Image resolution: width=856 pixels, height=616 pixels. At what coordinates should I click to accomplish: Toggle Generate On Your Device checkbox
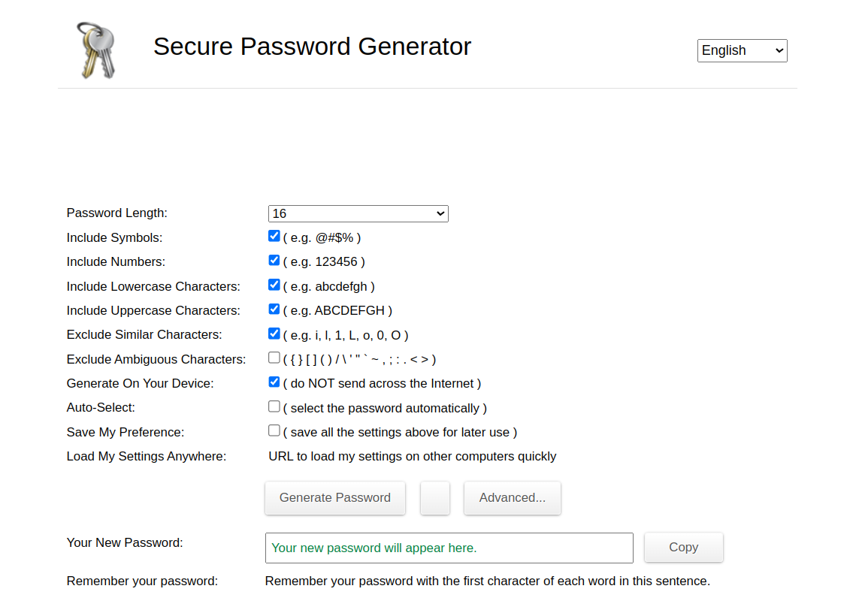(274, 382)
